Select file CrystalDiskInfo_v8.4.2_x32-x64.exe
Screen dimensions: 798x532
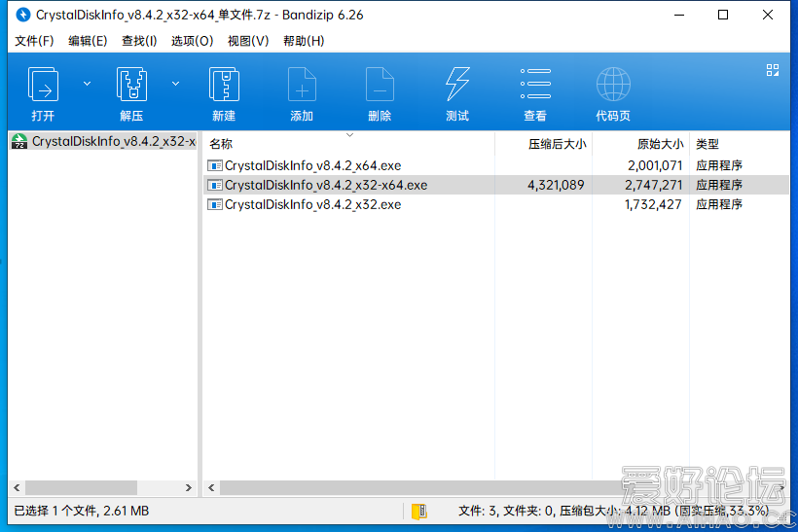click(x=326, y=185)
